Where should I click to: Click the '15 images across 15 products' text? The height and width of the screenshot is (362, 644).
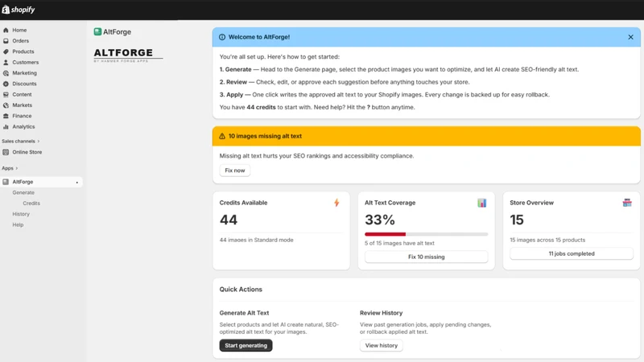547,240
